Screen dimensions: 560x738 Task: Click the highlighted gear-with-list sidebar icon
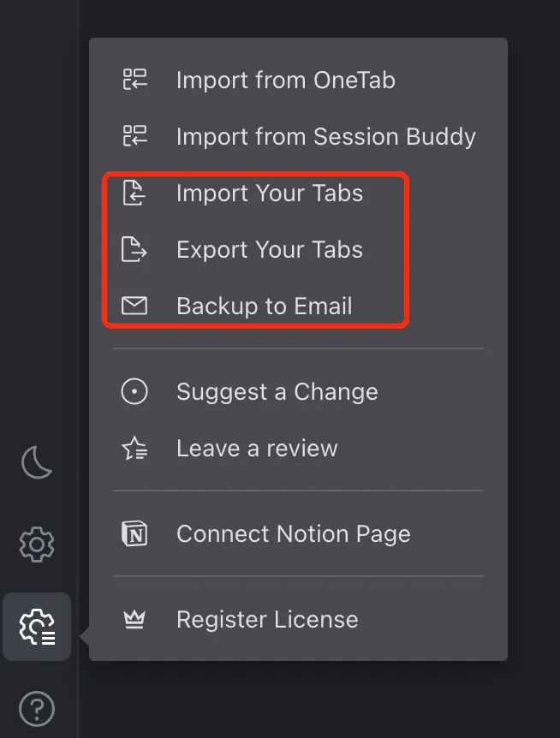[36, 627]
